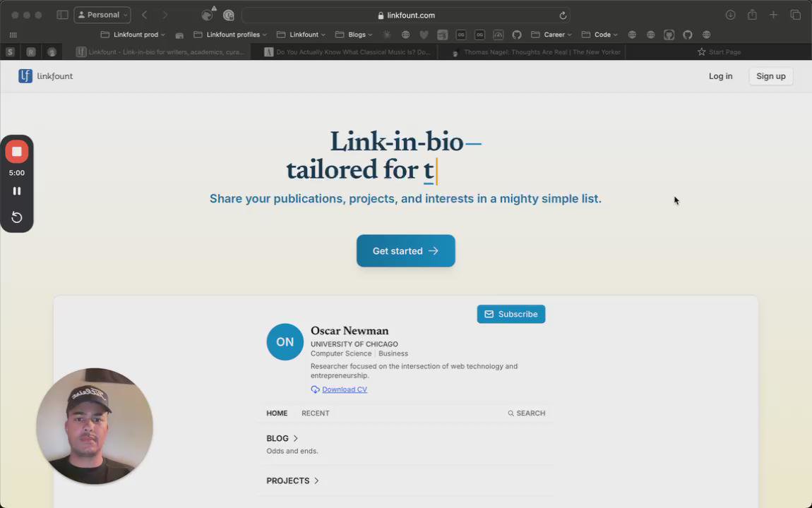Expand the Linkfount prod bookmarks folder
This screenshot has width=812, height=508.
[x=133, y=35]
